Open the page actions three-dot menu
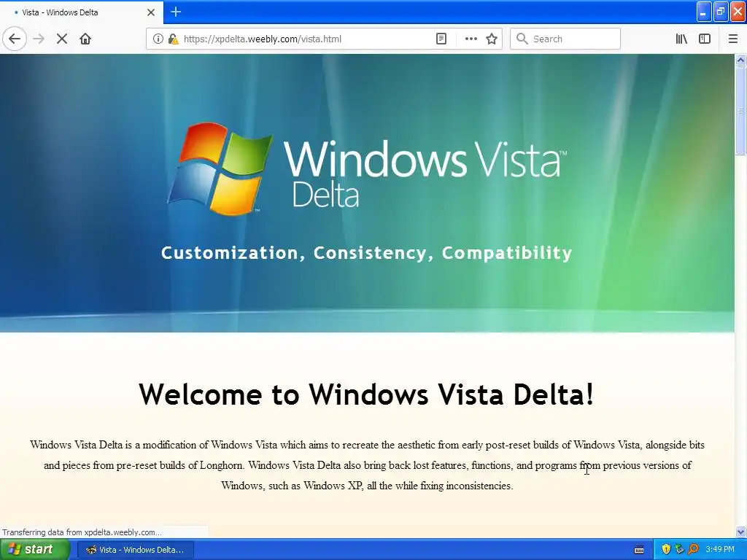This screenshot has height=560, width=747. (x=471, y=39)
